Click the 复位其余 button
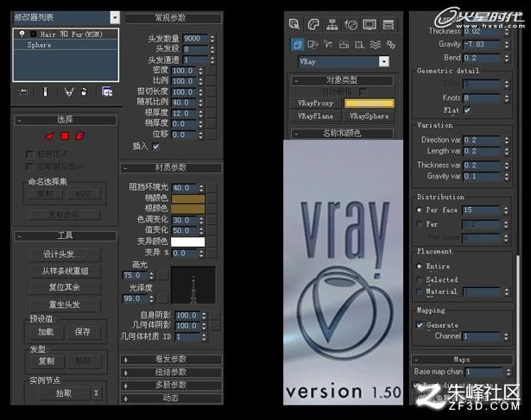Image resolution: width=531 pixels, height=420 pixels. tap(66, 288)
